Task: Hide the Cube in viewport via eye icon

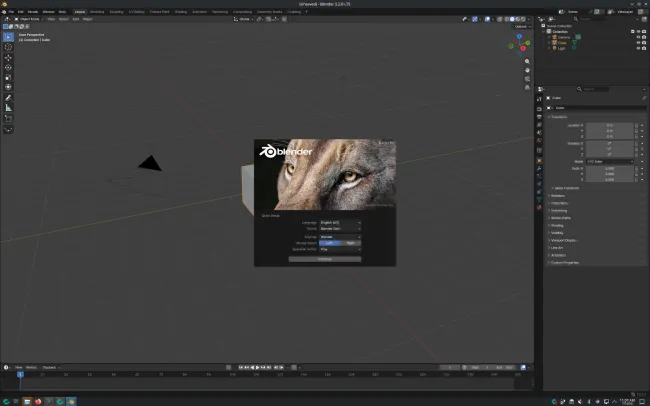Action: (x=638, y=43)
